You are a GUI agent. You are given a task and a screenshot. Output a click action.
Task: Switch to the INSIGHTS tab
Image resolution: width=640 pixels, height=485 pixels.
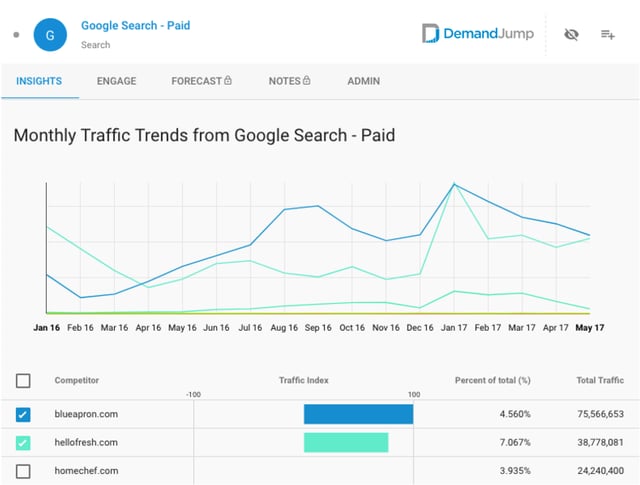tap(39, 81)
